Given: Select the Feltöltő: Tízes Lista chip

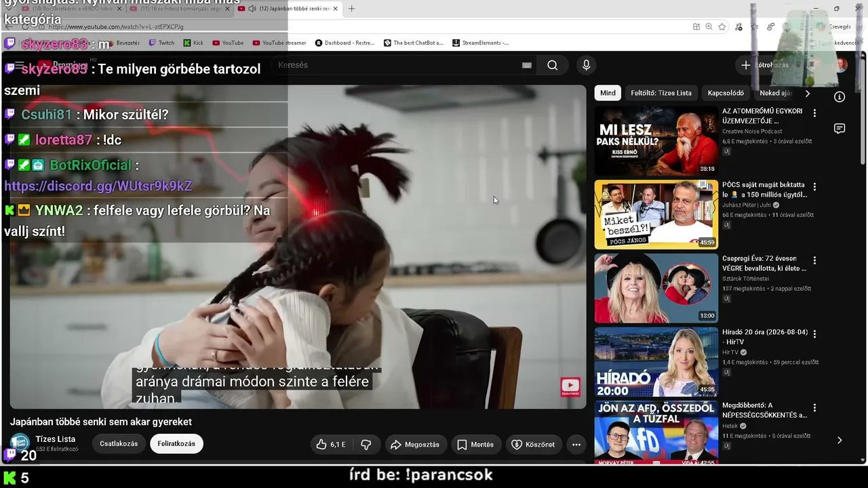Looking at the screenshot, I should pos(661,93).
